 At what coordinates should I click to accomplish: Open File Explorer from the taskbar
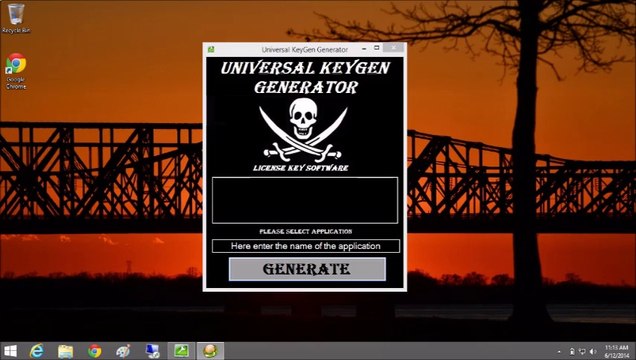click(x=66, y=351)
